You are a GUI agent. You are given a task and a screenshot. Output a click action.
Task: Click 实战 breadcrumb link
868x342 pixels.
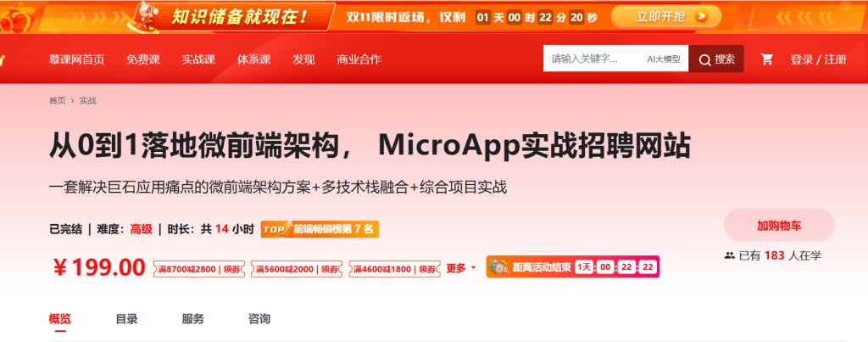(87, 101)
